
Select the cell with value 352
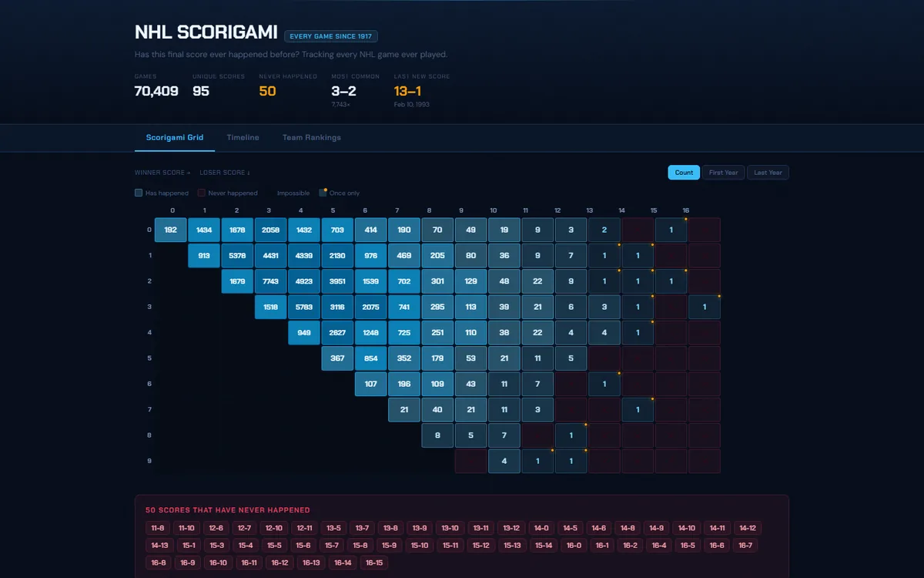click(x=404, y=358)
